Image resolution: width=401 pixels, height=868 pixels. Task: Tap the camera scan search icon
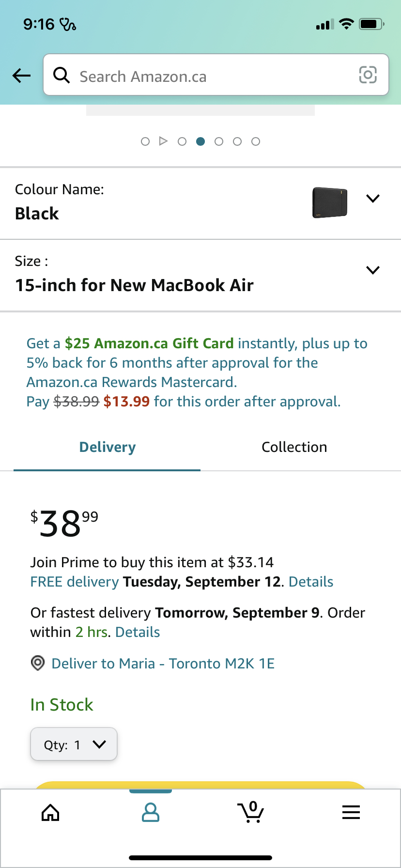[368, 75]
